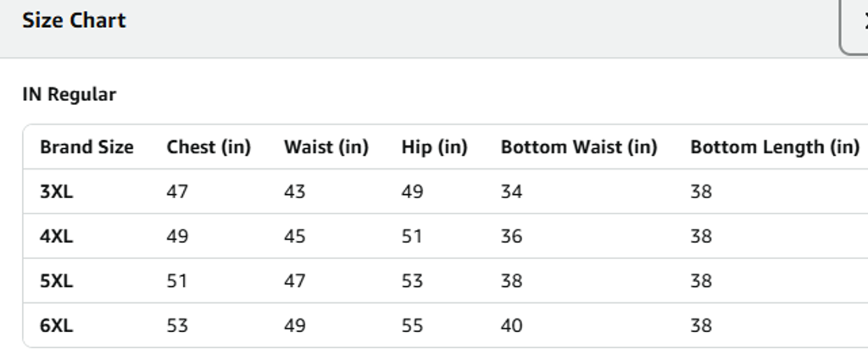Select the Waist (in) column header

pyautogui.click(x=326, y=147)
